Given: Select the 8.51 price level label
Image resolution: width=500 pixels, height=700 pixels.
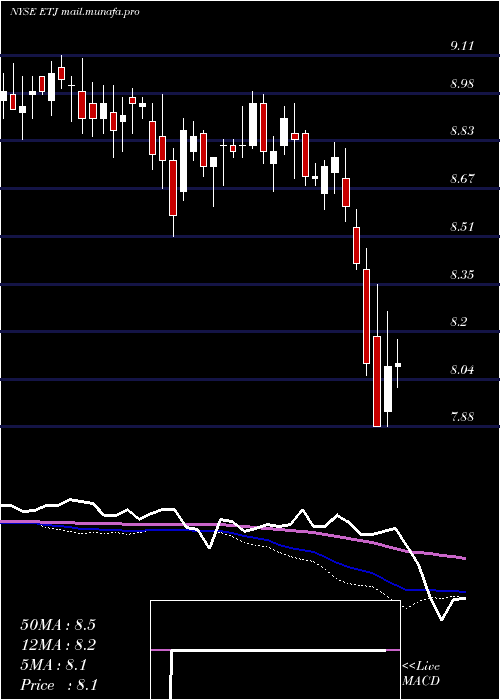Looking at the screenshot, I should point(462,227).
